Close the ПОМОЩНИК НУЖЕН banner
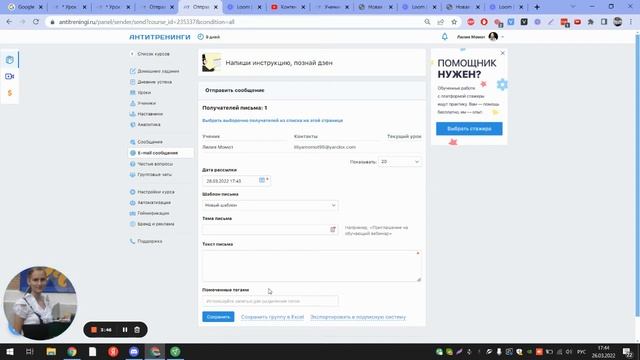 pos(502,53)
